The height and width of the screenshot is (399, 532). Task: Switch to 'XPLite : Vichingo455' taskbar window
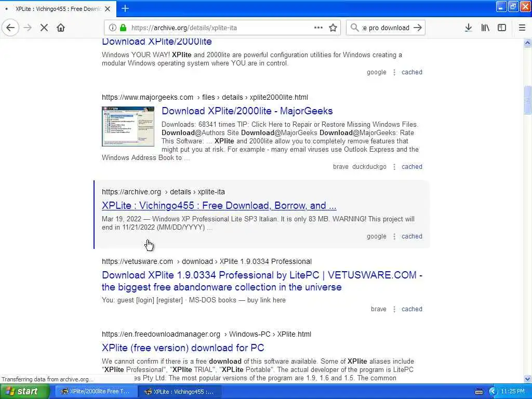180,392
